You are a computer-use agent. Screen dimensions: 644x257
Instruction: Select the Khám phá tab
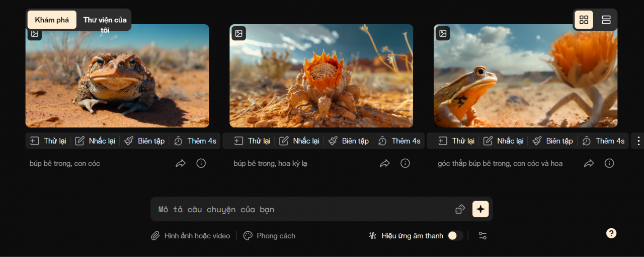(x=52, y=20)
